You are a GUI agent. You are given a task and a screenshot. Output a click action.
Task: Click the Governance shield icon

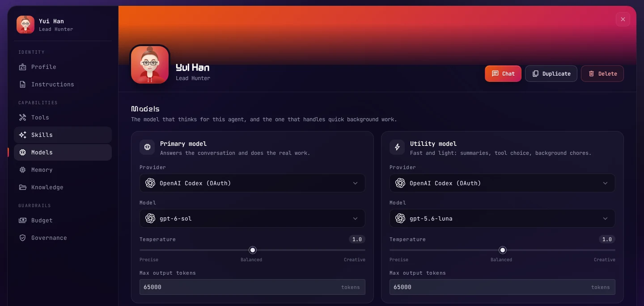coord(23,238)
